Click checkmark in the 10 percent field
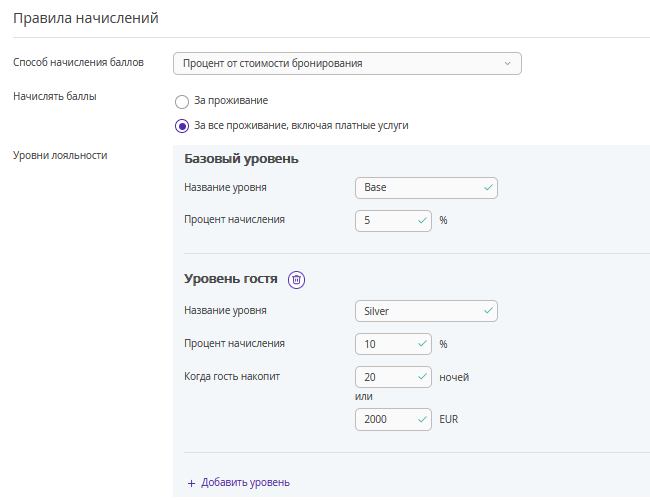The width and height of the screenshot is (650, 500). (422, 344)
